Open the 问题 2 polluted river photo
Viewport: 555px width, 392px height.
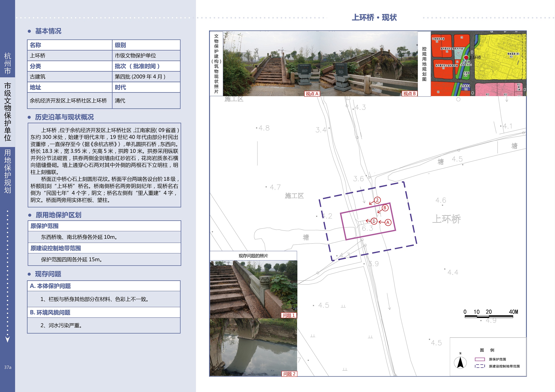253,347
